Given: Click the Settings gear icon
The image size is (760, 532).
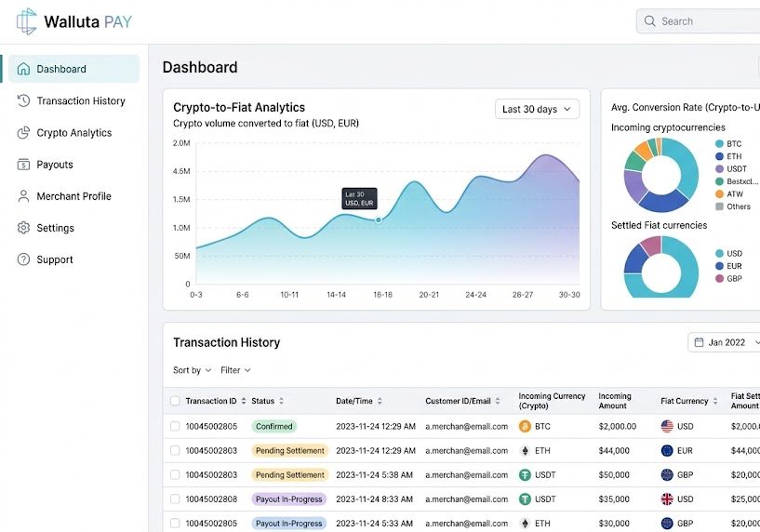Looking at the screenshot, I should (x=23, y=228).
